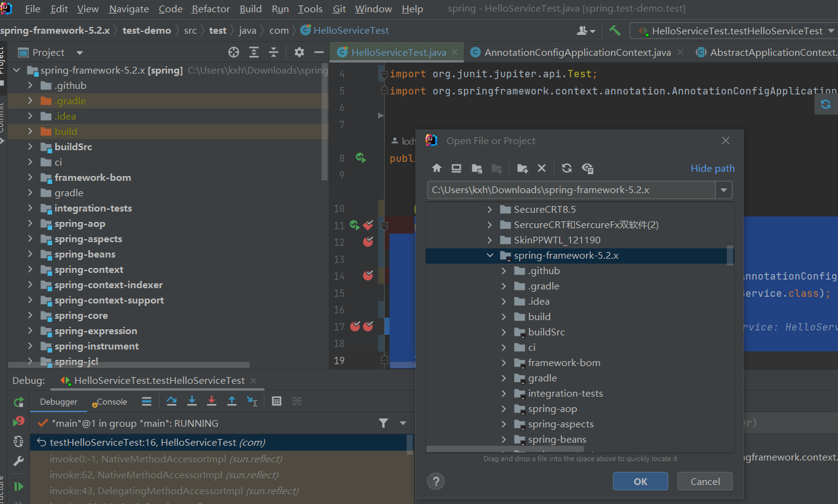Open the Project view selector dropdown
The width and height of the screenshot is (838, 504).
tap(79, 53)
